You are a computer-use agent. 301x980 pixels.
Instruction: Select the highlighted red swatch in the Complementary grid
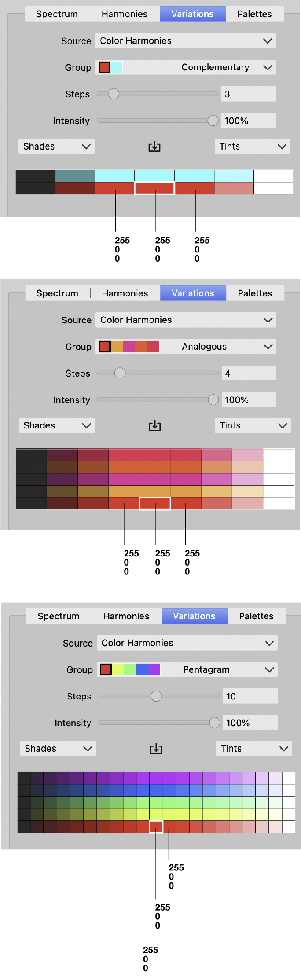[154, 188]
